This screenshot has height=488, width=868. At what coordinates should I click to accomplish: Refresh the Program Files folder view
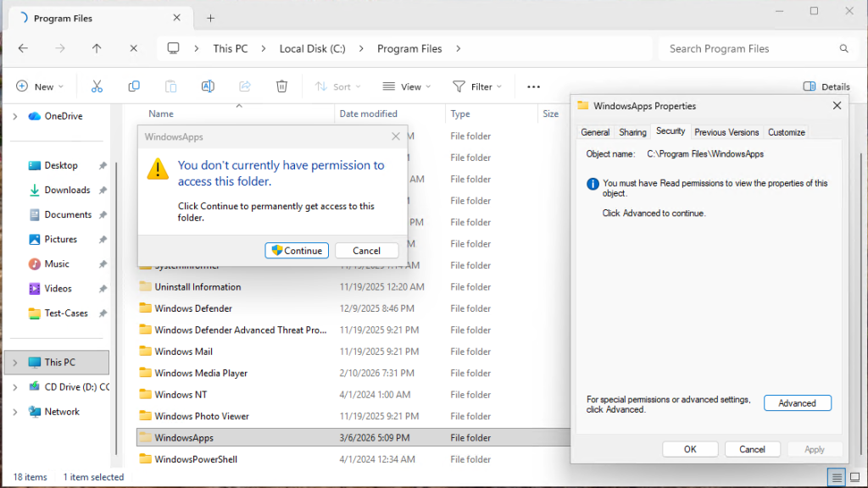tap(133, 48)
